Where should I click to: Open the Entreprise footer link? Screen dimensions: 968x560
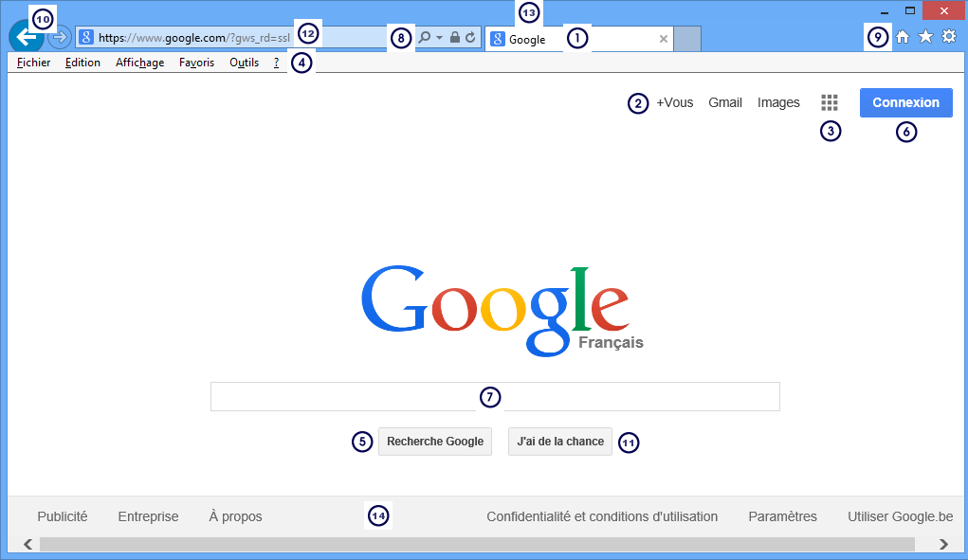(x=148, y=516)
